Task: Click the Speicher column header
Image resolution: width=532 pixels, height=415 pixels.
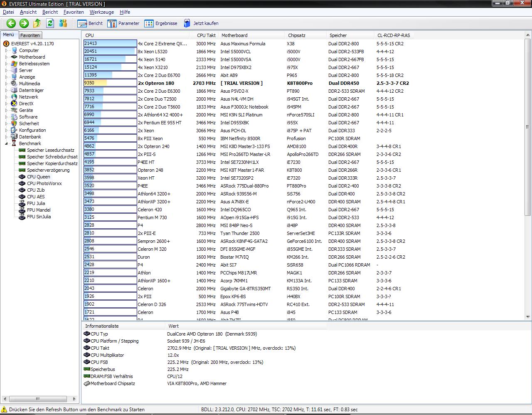Action: (350, 35)
